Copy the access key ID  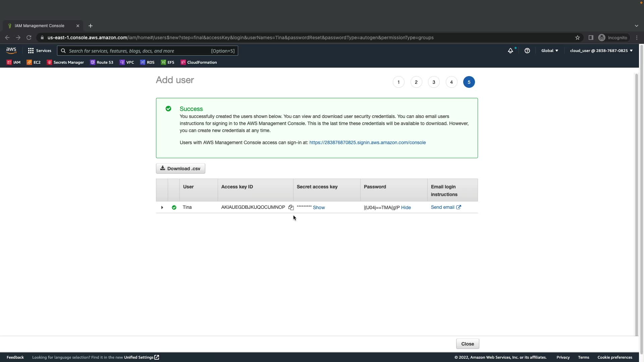point(291,207)
